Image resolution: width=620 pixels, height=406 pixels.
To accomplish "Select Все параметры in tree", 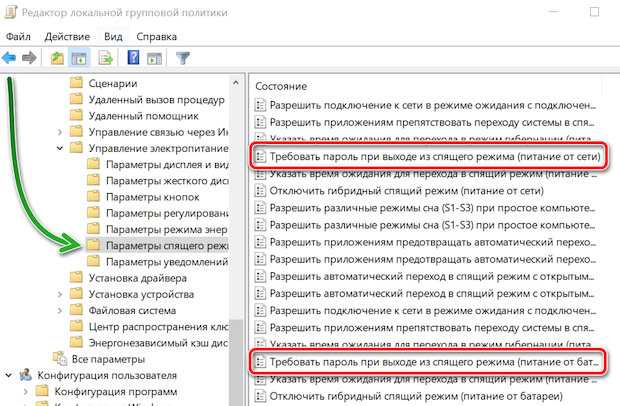I will tap(108, 359).
